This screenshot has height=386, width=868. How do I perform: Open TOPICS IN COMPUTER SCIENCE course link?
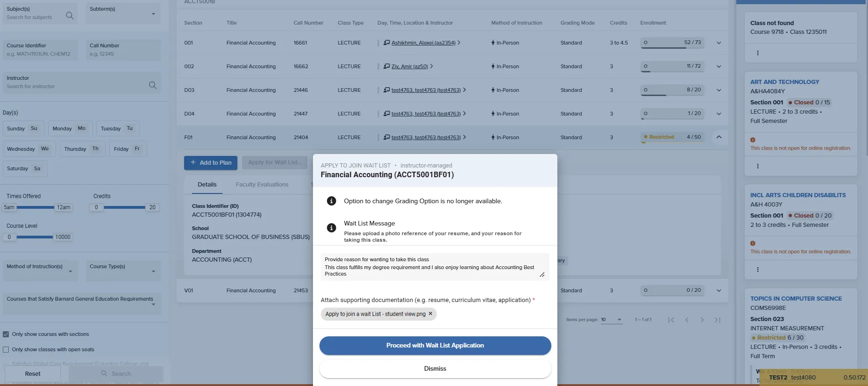pos(796,299)
